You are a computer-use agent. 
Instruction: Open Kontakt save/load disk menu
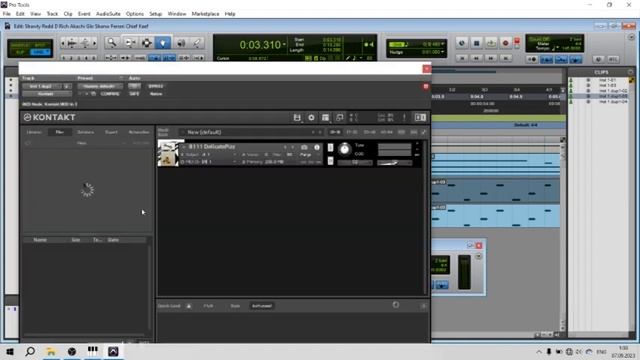pyautogui.click(x=297, y=118)
